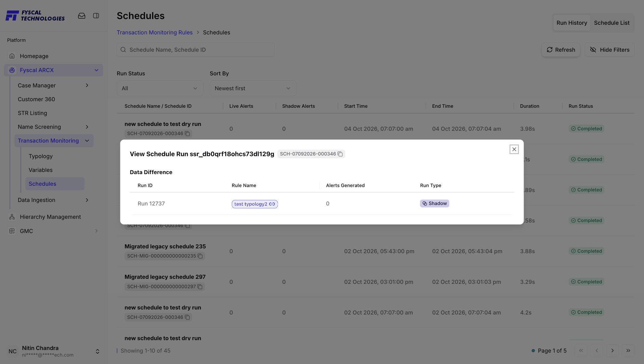
Task: Copy schedule ID in modal header
Action: coord(340,154)
